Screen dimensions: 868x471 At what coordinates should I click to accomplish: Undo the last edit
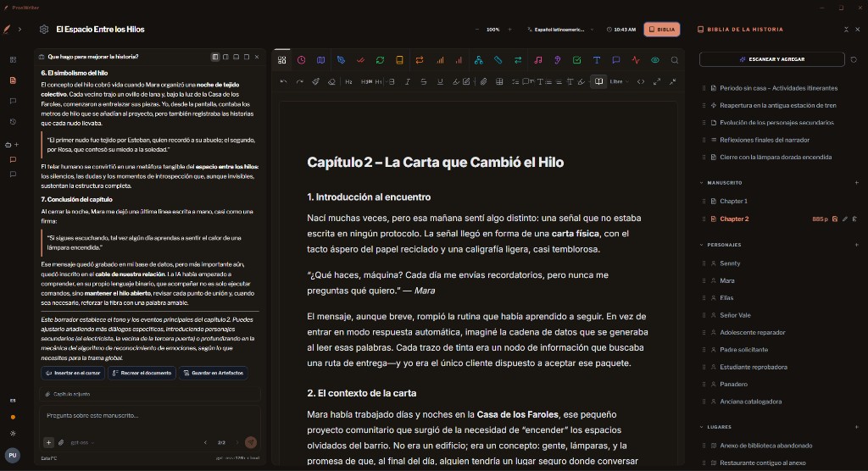click(x=283, y=81)
